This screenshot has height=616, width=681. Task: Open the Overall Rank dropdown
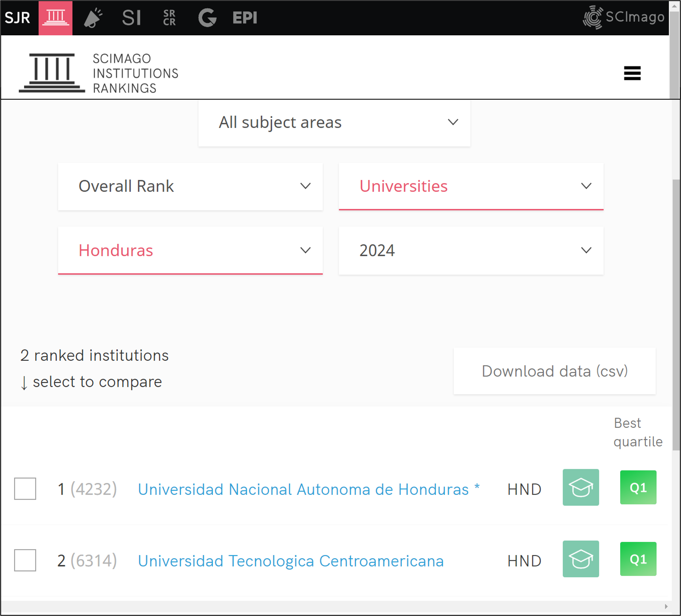click(190, 187)
